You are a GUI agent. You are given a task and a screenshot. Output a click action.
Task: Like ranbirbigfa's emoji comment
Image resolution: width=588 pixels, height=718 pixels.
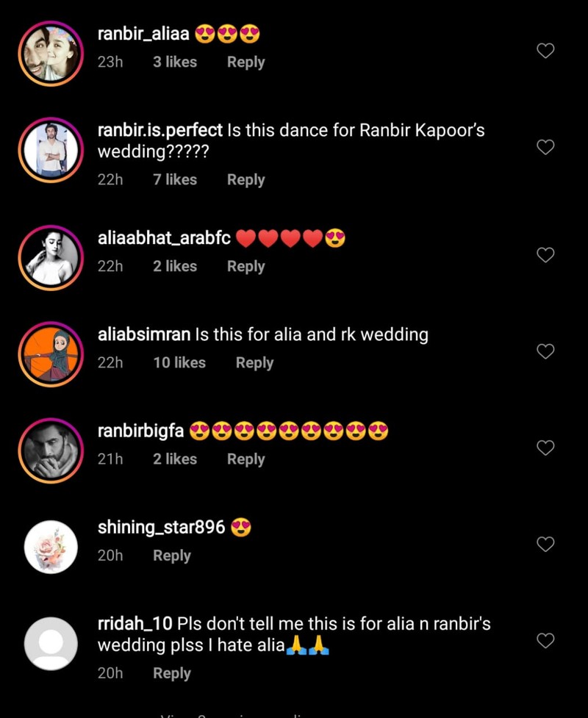tap(545, 448)
